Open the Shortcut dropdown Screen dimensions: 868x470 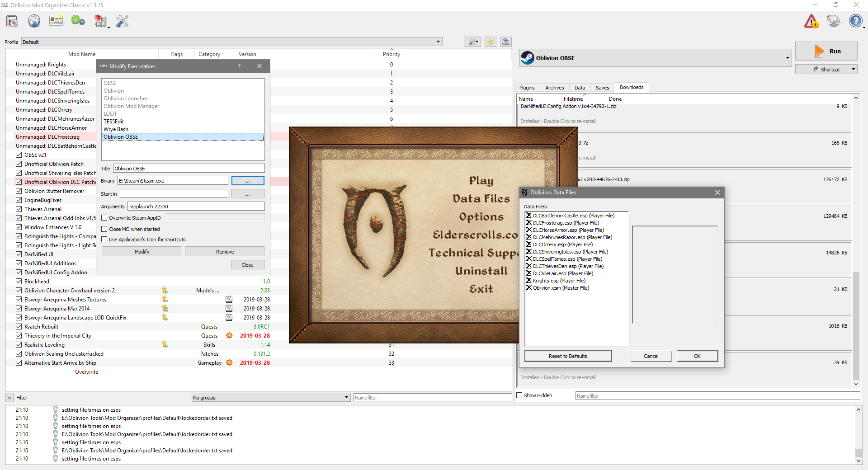(x=826, y=69)
